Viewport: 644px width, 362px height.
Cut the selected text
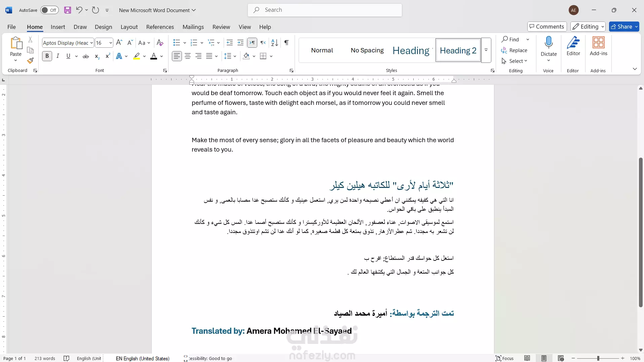click(x=30, y=40)
